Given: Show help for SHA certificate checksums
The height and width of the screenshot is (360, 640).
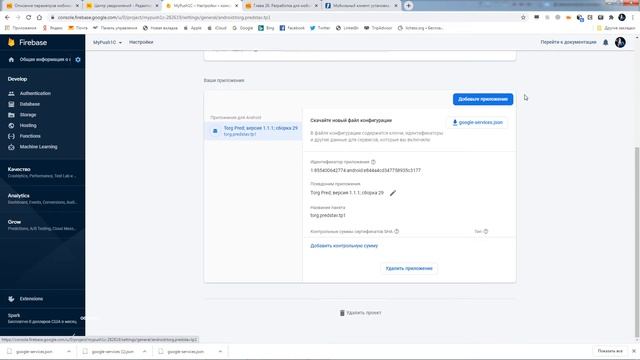Looking at the screenshot, I should (397, 231).
